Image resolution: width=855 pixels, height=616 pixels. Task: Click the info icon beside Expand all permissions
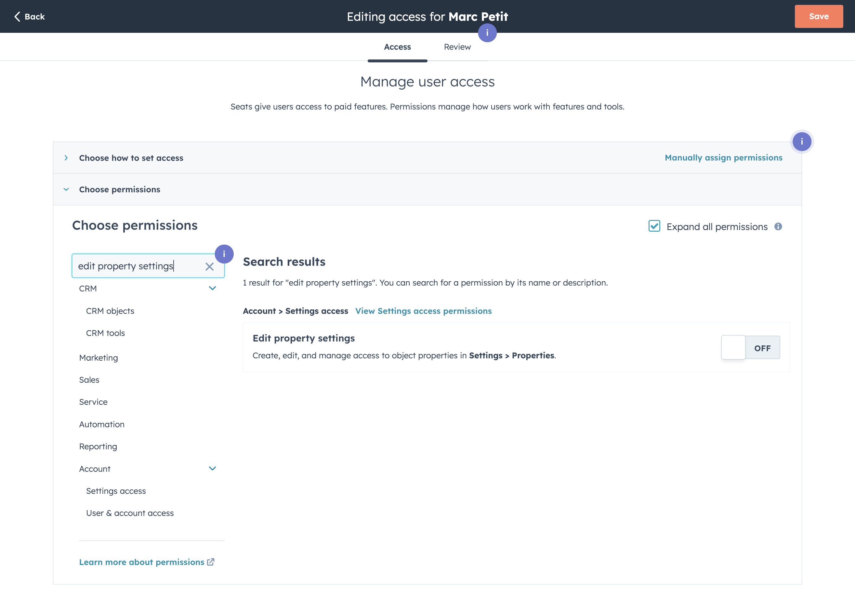pos(778,226)
